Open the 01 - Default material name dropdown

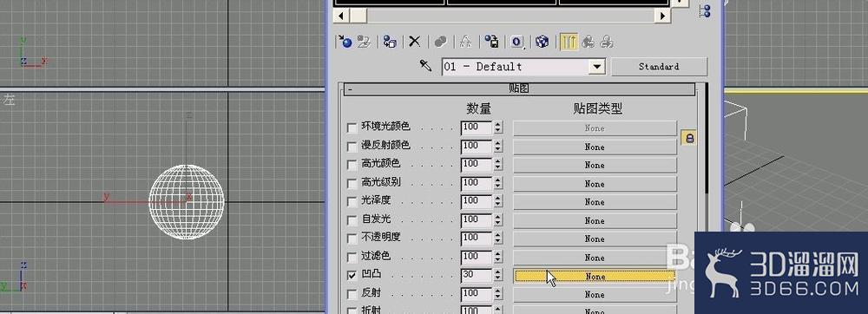click(x=596, y=67)
